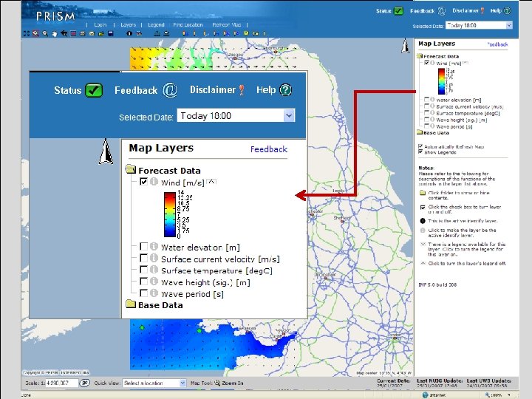This screenshot has width=532, height=399.
Task: Click inside the Scale input field
Action: 62,383
